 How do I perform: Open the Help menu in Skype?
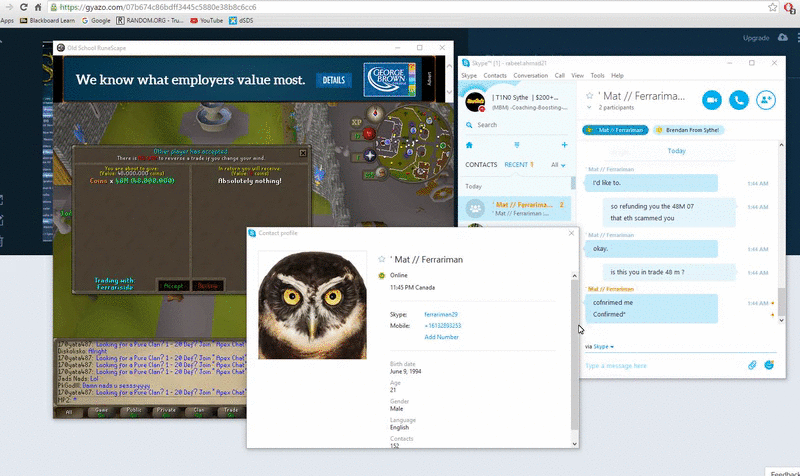617,76
